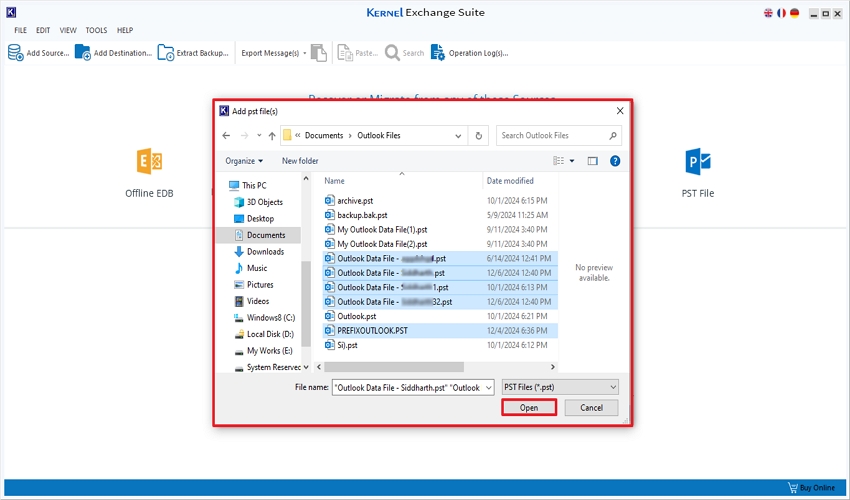Open the Extract Backup tool
The image size is (850, 500).
(193, 53)
